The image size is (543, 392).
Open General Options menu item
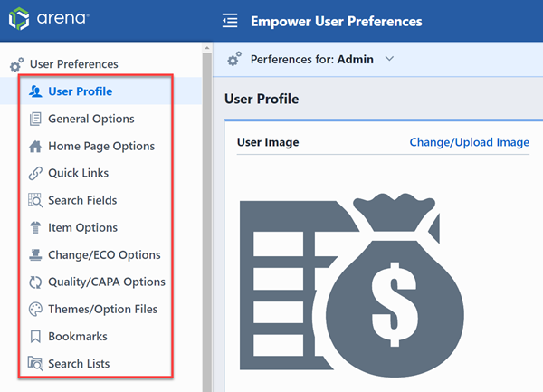click(91, 119)
